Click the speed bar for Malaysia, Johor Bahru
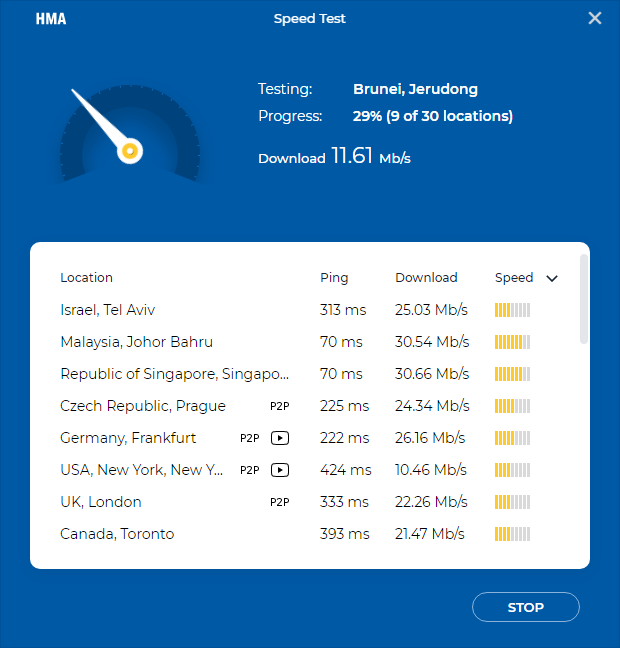 point(513,342)
